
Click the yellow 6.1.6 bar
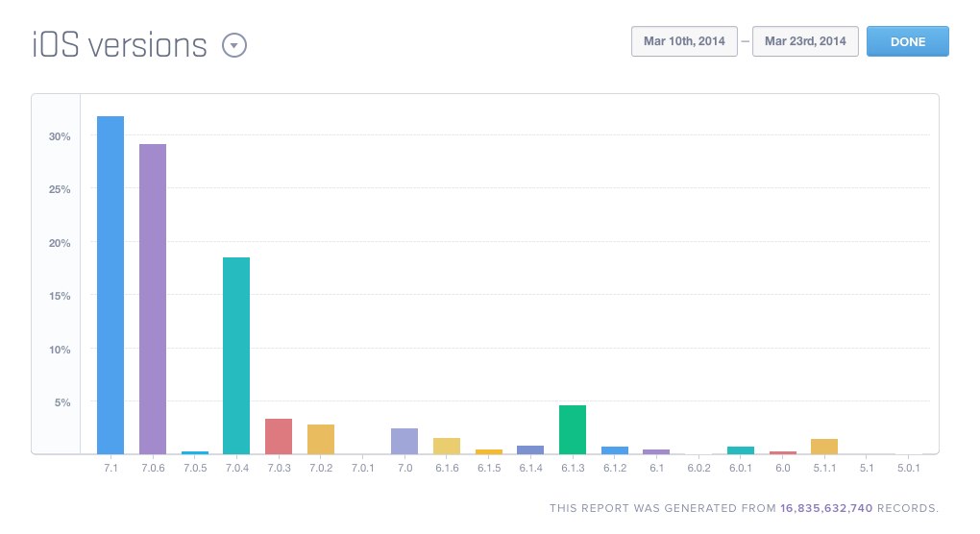[447, 446]
